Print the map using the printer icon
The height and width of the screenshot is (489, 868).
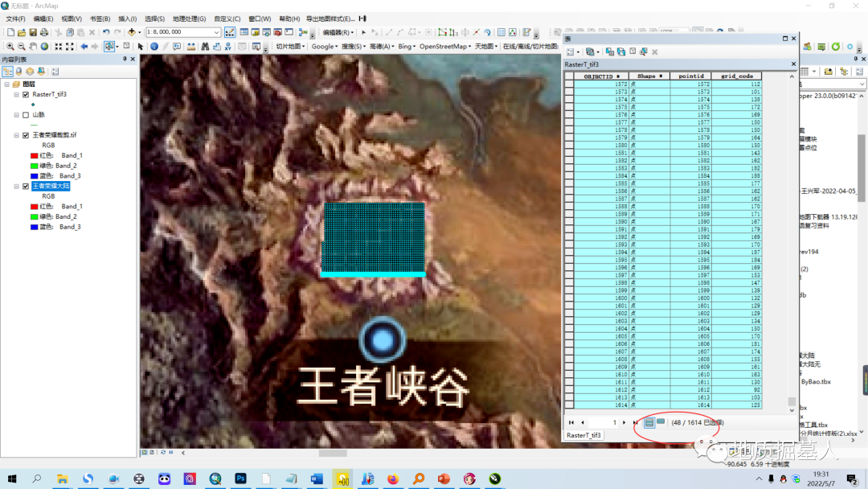point(43,33)
